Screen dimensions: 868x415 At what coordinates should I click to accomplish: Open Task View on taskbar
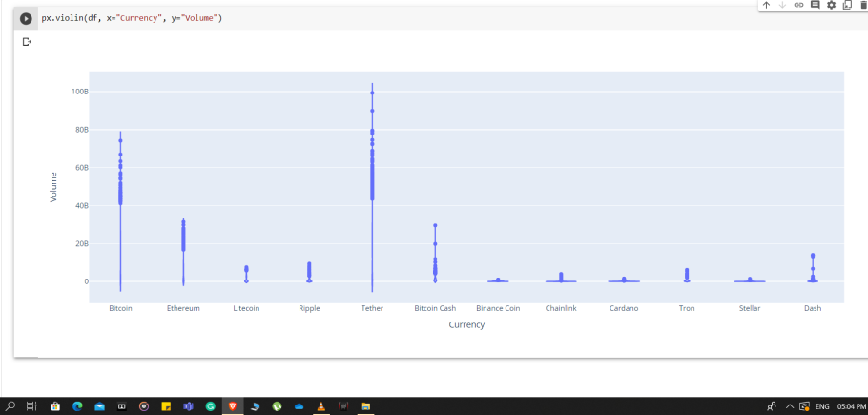pyautogui.click(x=32, y=406)
